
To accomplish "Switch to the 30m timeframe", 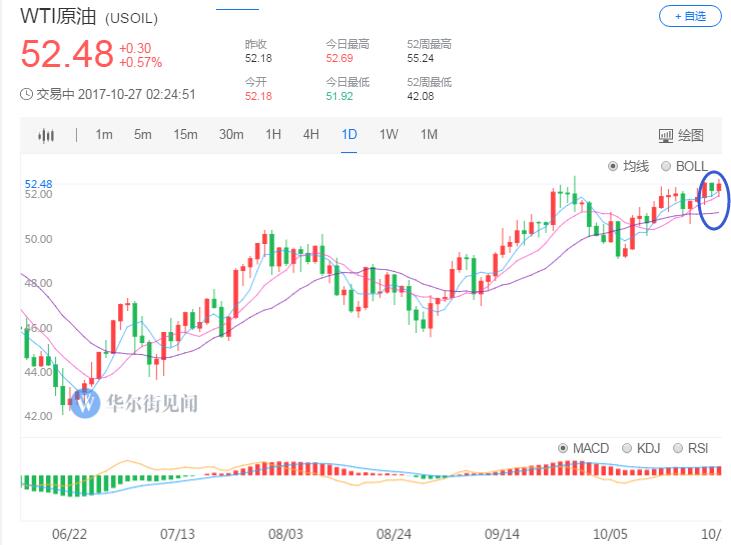I will (231, 135).
